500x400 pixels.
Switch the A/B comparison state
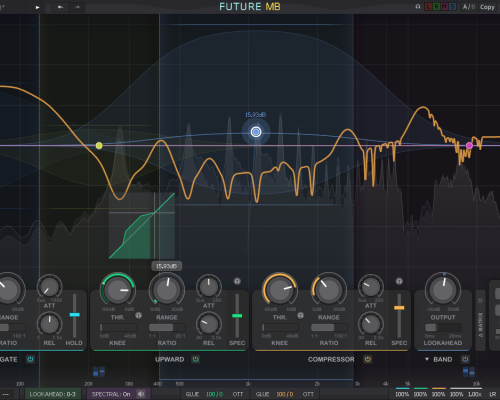click(469, 7)
